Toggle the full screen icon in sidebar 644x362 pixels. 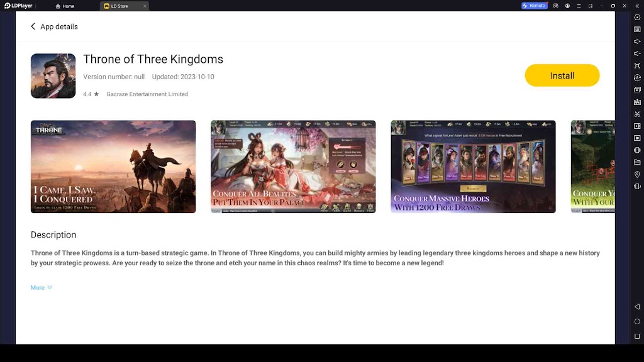click(x=637, y=65)
